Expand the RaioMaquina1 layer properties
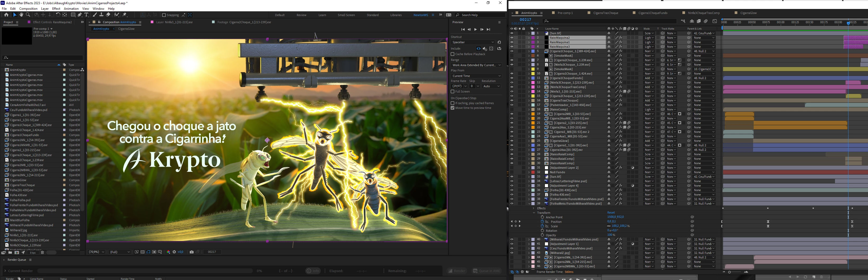Image resolution: width=868 pixels, height=280 pixels. point(529,42)
